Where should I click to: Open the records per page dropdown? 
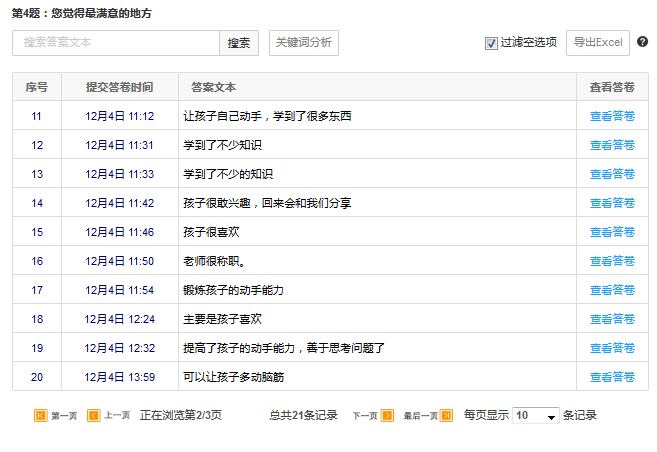tap(536, 415)
